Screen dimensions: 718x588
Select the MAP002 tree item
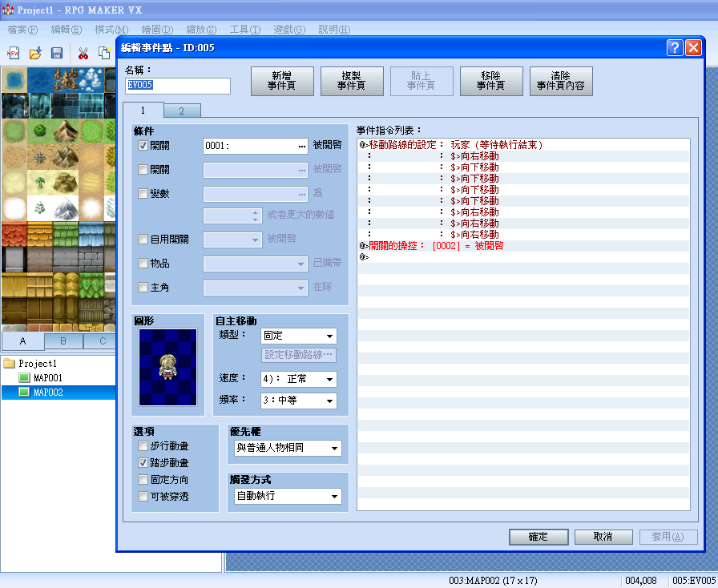(x=48, y=393)
